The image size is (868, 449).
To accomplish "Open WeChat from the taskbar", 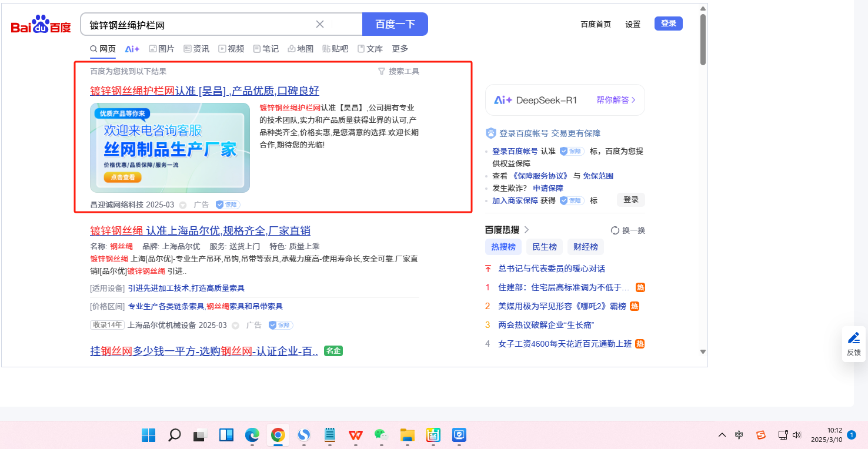I will pos(381,435).
